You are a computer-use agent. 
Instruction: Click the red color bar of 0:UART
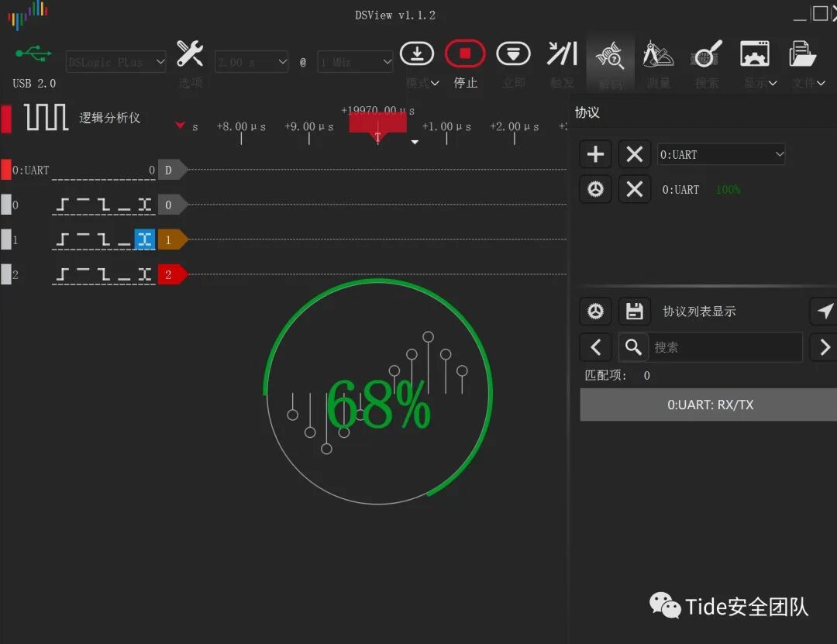pos(6,170)
